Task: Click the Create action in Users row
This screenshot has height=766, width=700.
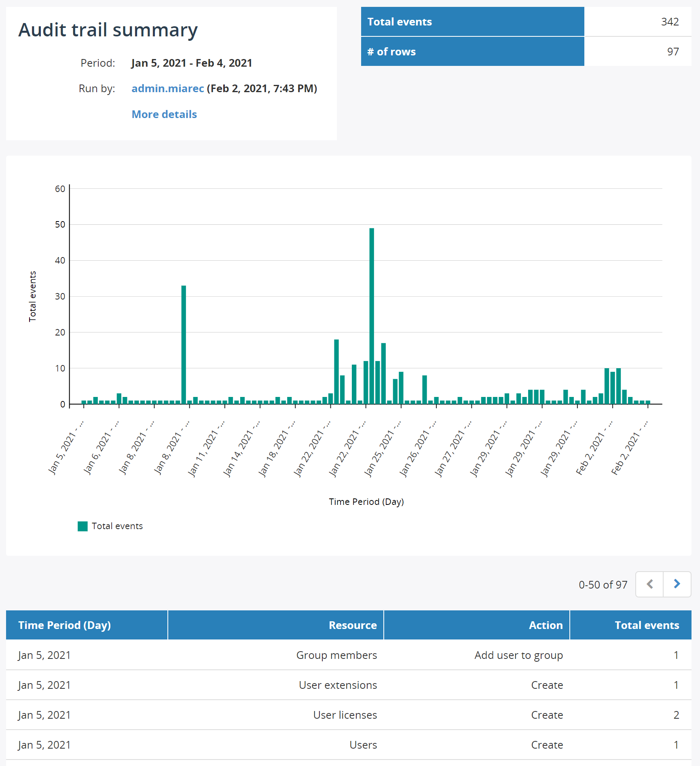Action: [547, 745]
